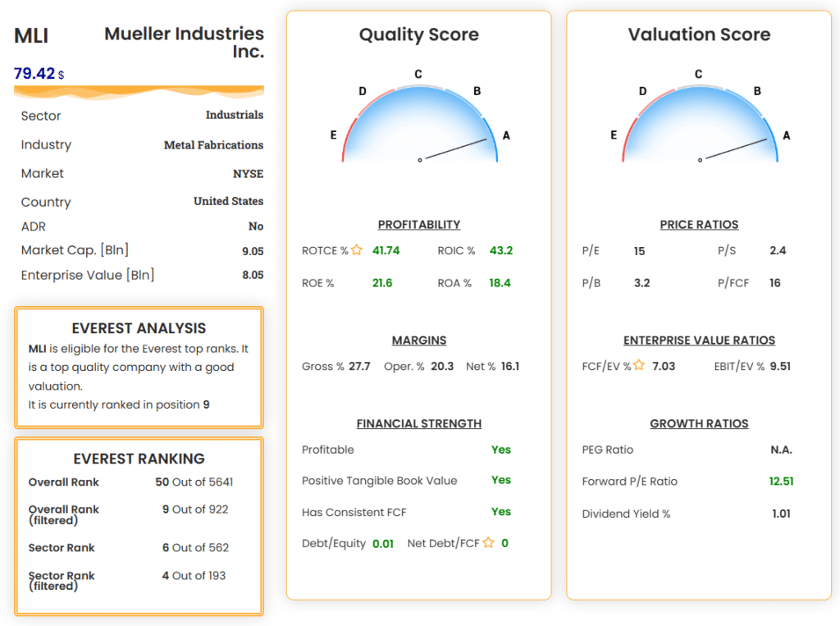Click the Mueller Industries Inc. company name
Viewport: 840px width, 626px height.
point(184,43)
